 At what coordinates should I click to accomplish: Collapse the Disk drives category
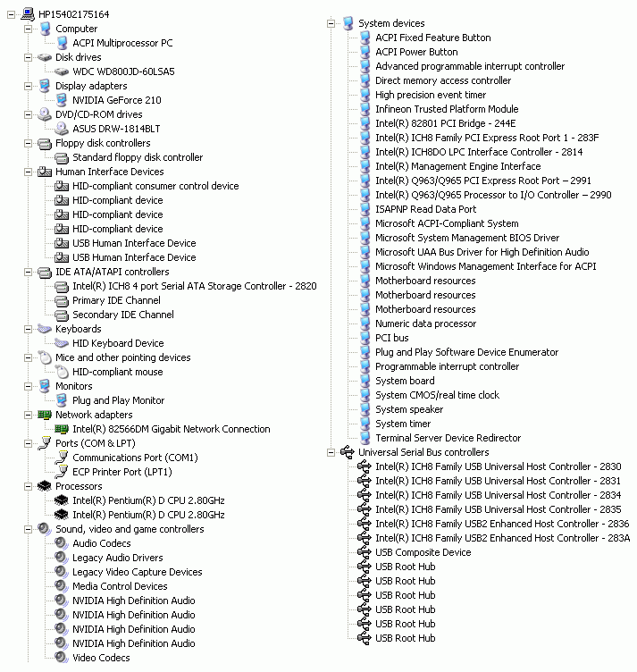[x=29, y=57]
